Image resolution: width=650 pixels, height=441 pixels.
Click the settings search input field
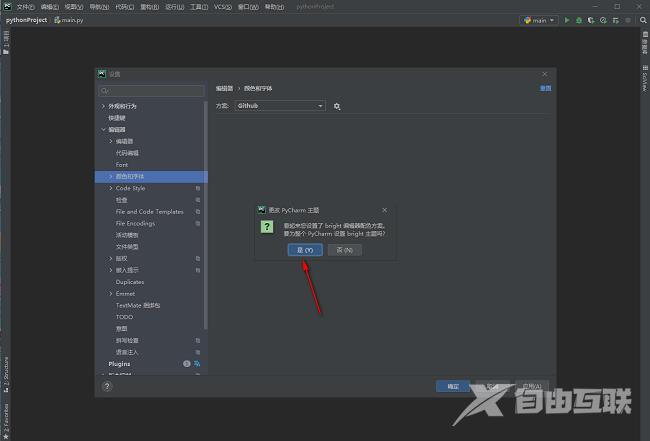pyautogui.click(x=152, y=90)
